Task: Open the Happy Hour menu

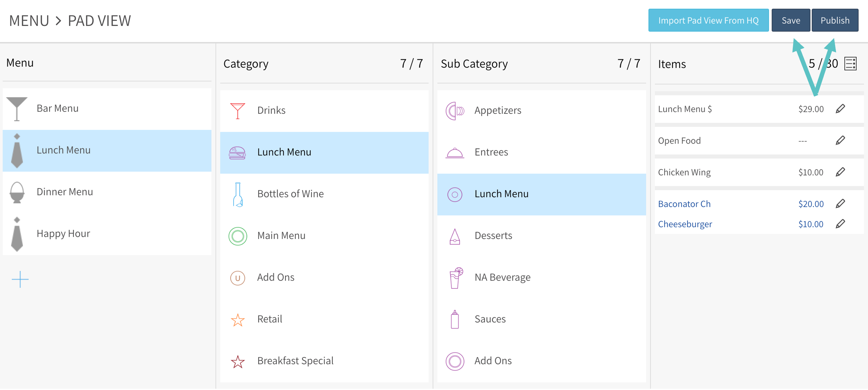Action: (63, 234)
